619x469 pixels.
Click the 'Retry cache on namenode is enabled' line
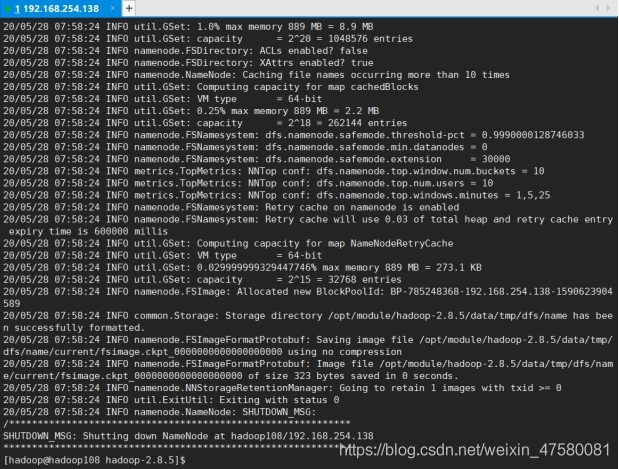pos(231,207)
